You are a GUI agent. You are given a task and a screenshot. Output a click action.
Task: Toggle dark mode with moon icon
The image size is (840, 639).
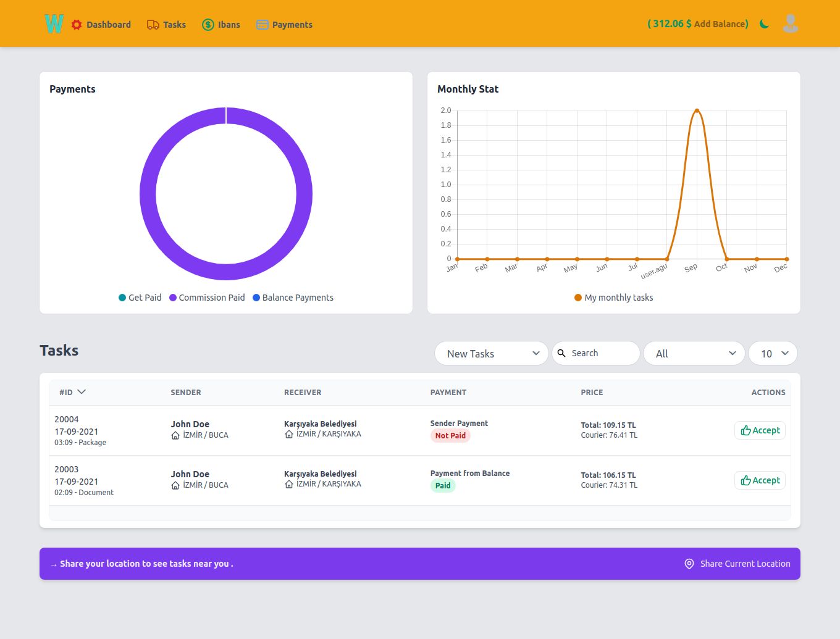(764, 24)
